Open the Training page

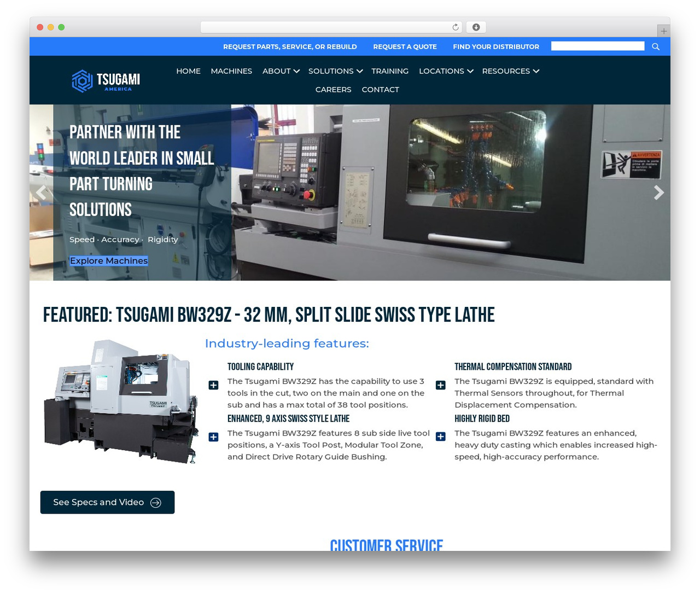(x=390, y=71)
